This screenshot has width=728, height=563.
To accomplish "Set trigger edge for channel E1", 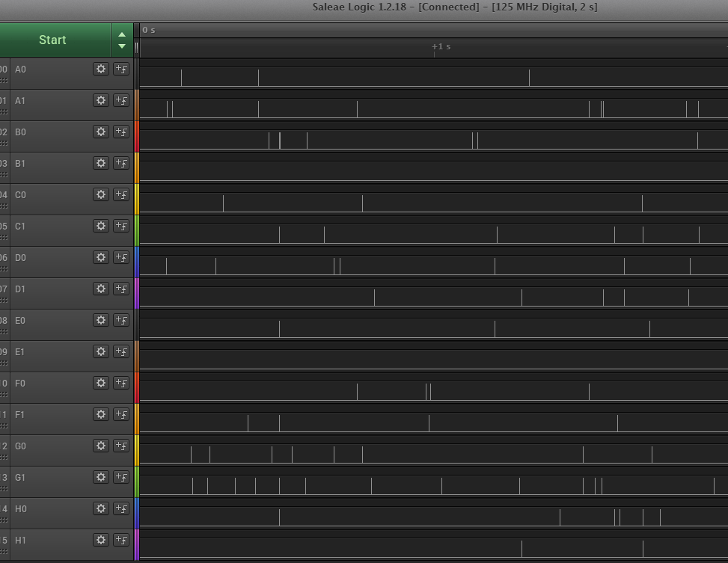I will pyautogui.click(x=121, y=352).
